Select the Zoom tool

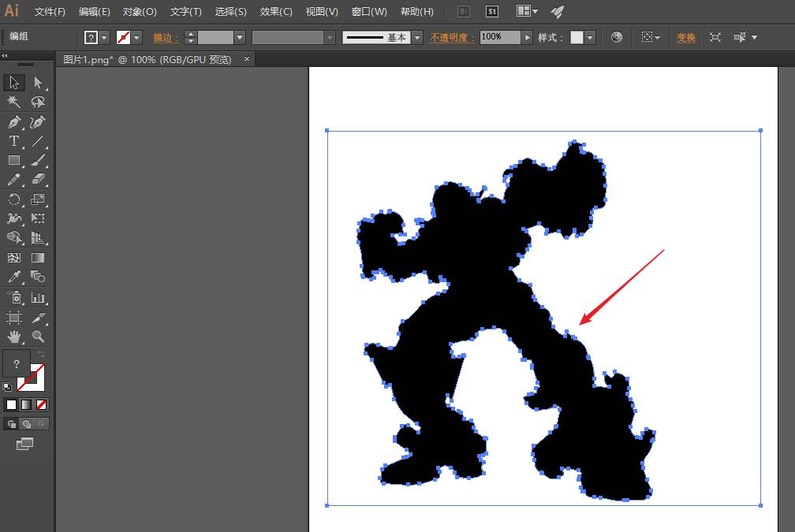coord(38,337)
